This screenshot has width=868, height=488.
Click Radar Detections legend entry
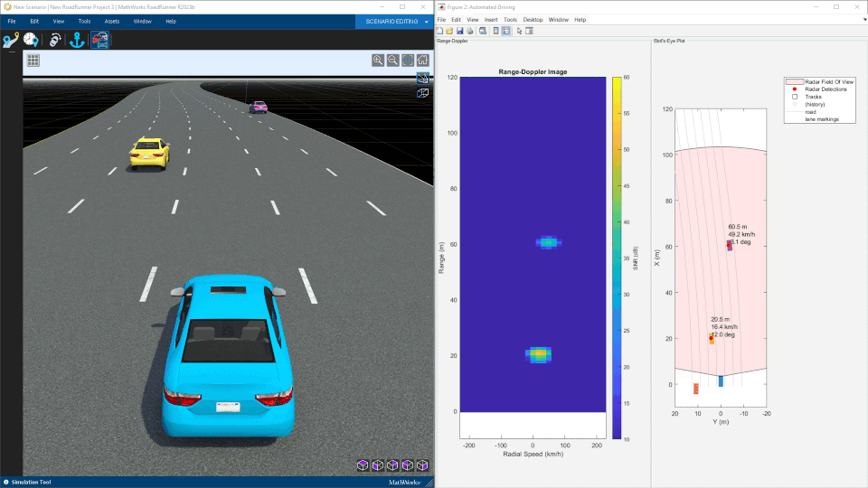[826, 89]
